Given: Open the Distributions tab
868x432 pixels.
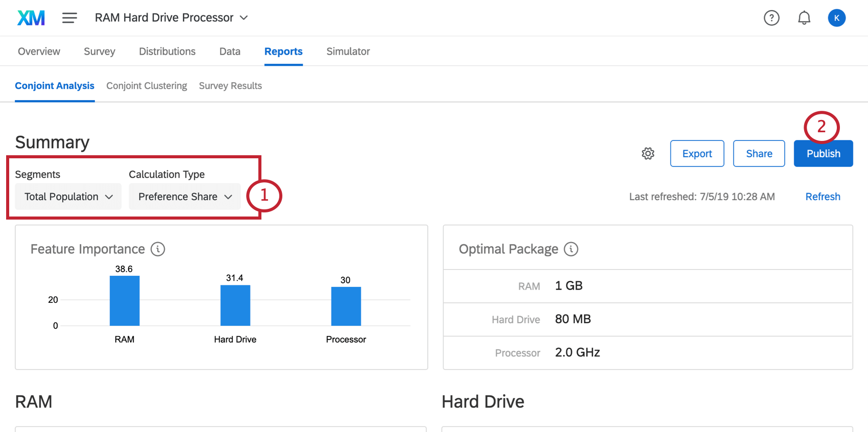Looking at the screenshot, I should 167,52.
